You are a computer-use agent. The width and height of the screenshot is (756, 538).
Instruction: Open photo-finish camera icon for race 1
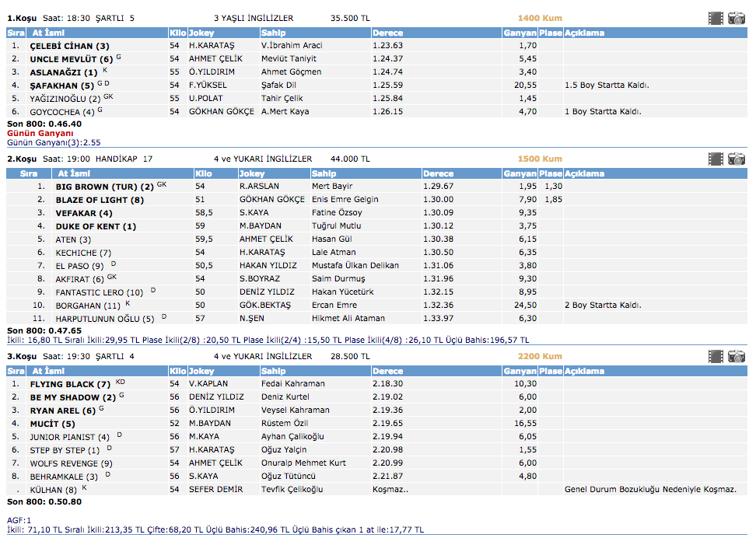point(736,18)
